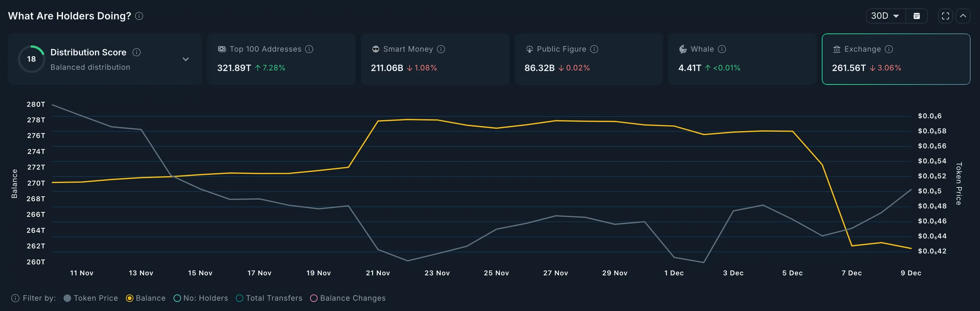Expand the Distribution Score details chevron
This screenshot has width=980, height=311.
point(186,59)
